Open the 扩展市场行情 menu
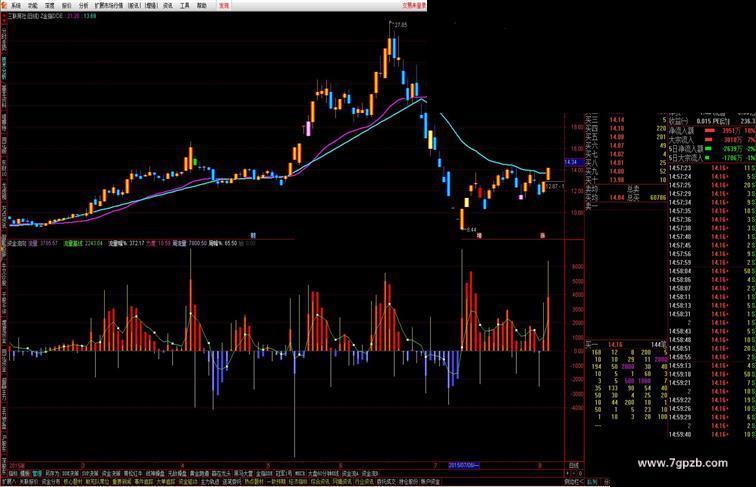 click(108, 6)
